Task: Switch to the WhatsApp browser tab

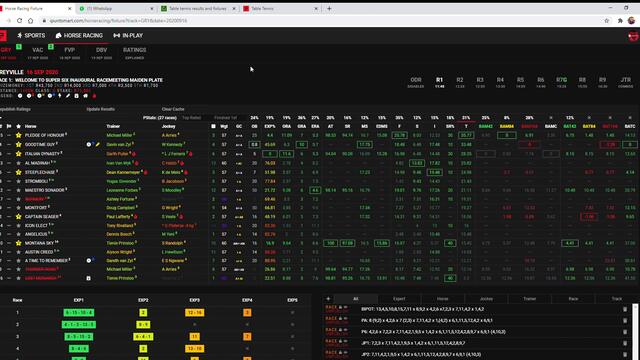Action: (116, 8)
